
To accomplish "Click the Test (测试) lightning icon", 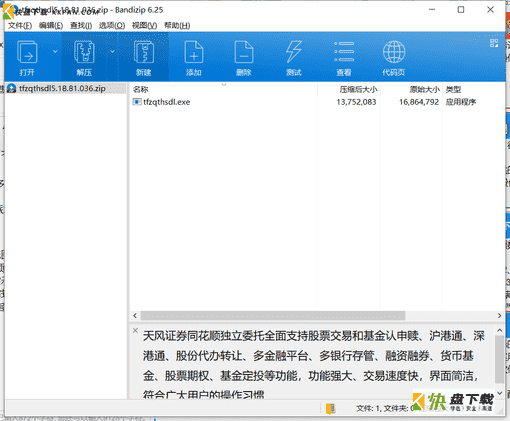I will 294,52.
